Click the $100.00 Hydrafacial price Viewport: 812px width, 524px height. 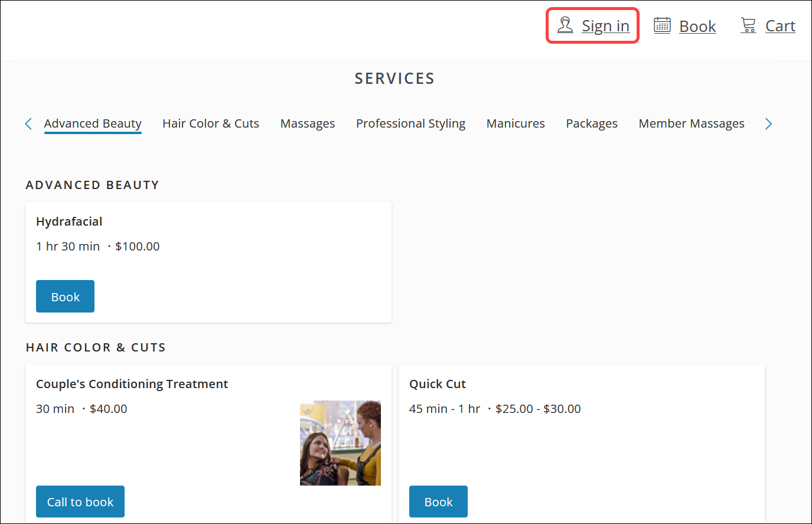(138, 246)
